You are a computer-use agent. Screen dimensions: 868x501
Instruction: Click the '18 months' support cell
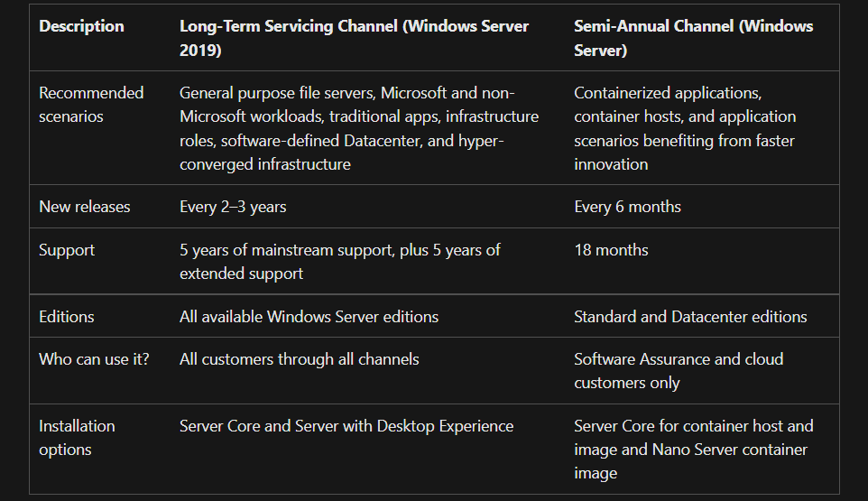click(x=611, y=250)
